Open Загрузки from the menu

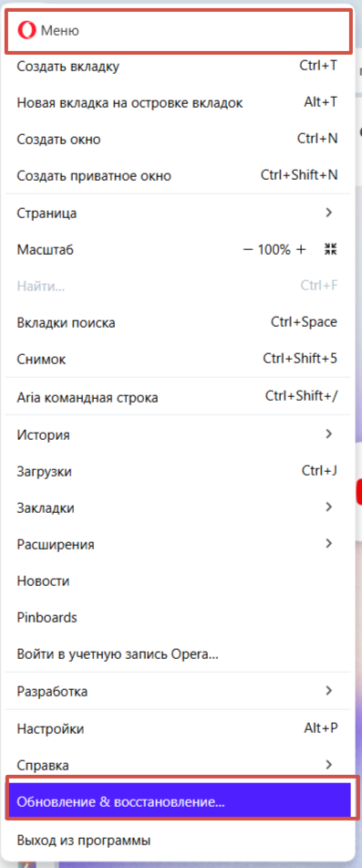(x=178, y=471)
